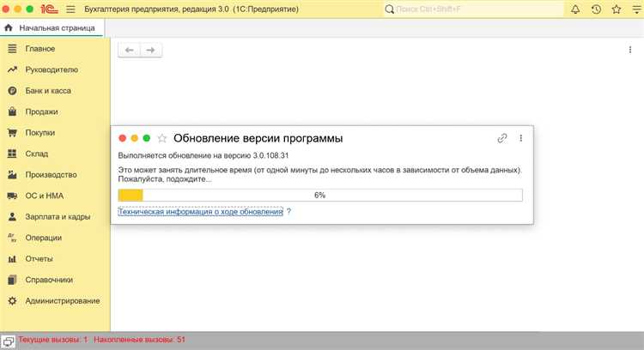Screen dimensions: 644x350
Task: Open the Банк и касса section
Action: pyautogui.click(x=48, y=91)
